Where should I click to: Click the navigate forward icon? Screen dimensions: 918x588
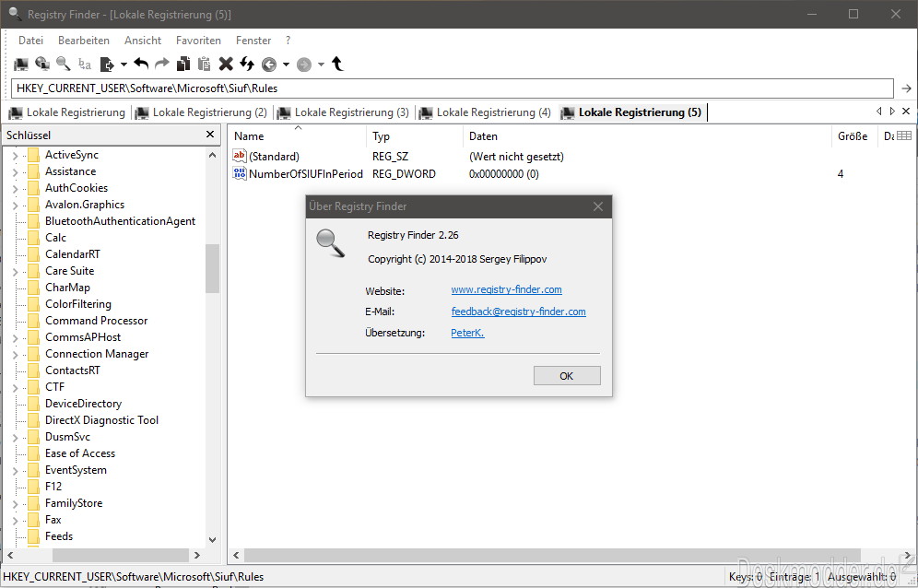[304, 65]
